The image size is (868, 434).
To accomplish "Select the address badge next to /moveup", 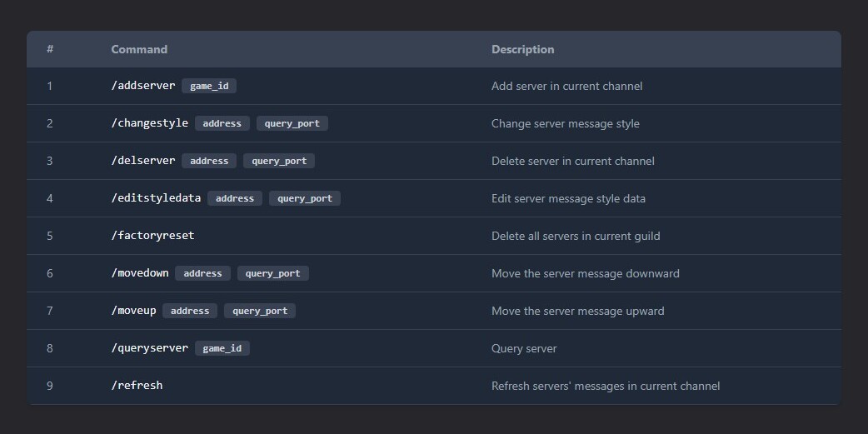I will point(190,311).
